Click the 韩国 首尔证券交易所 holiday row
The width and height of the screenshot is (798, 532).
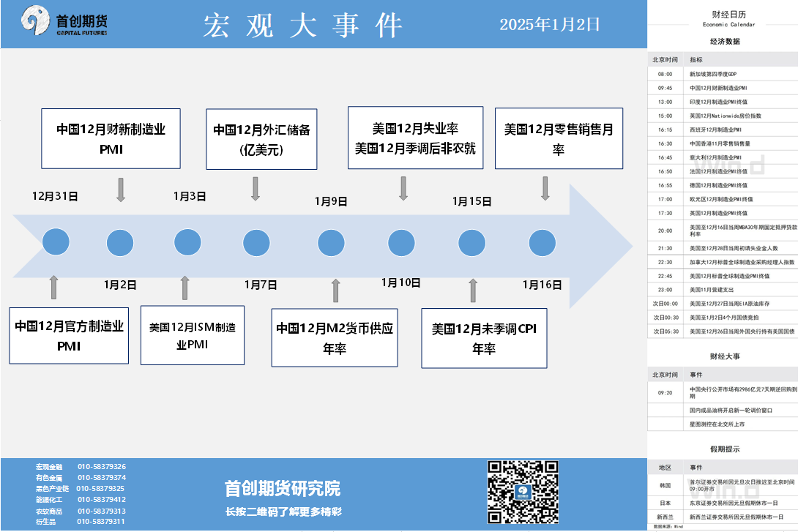(x=723, y=486)
